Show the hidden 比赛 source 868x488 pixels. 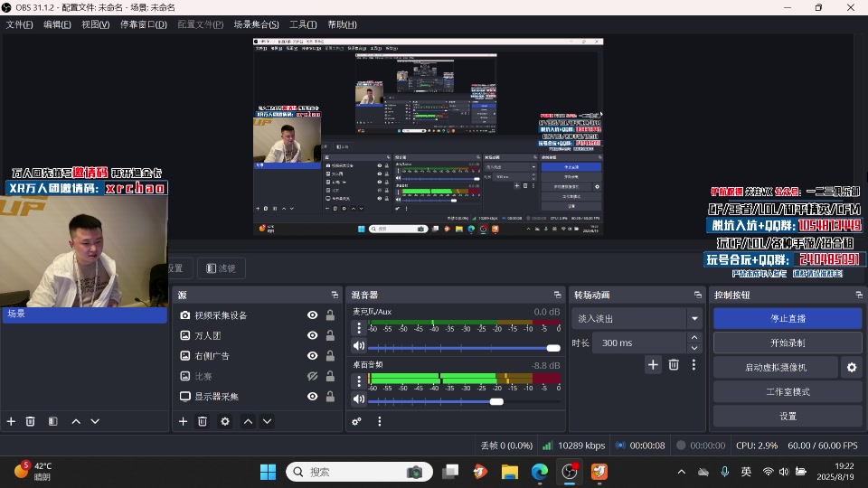point(312,376)
